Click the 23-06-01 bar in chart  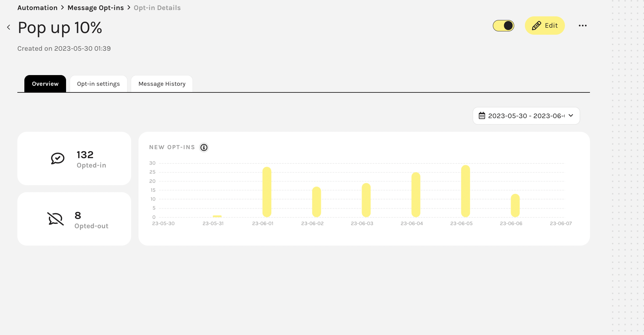(x=267, y=192)
